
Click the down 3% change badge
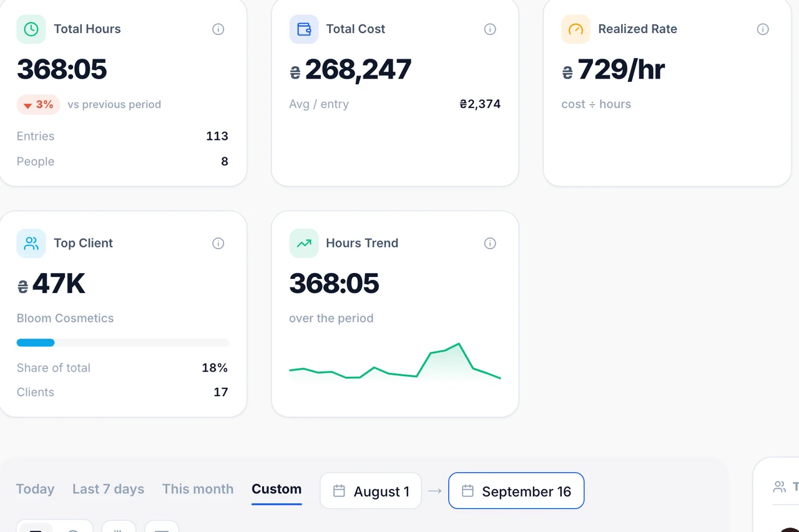point(38,105)
